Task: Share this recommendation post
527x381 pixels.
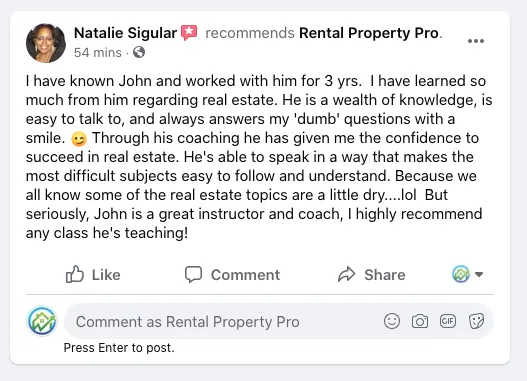Action: click(372, 274)
